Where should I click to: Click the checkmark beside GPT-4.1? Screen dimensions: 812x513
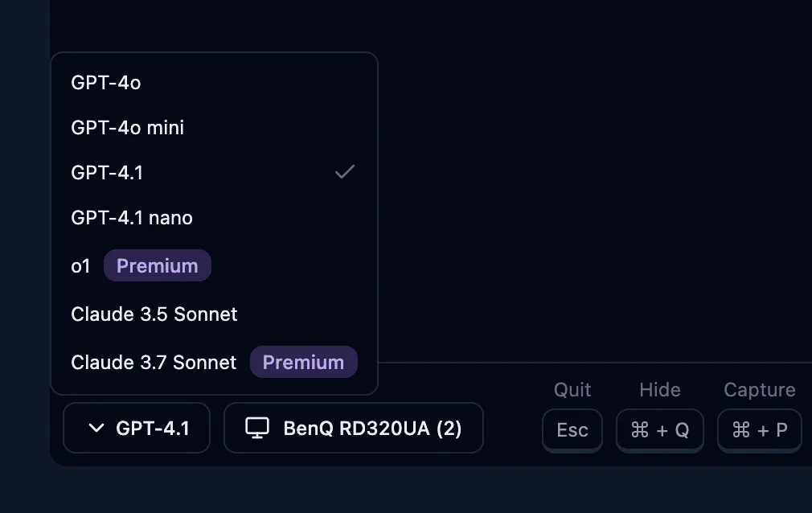pos(344,171)
